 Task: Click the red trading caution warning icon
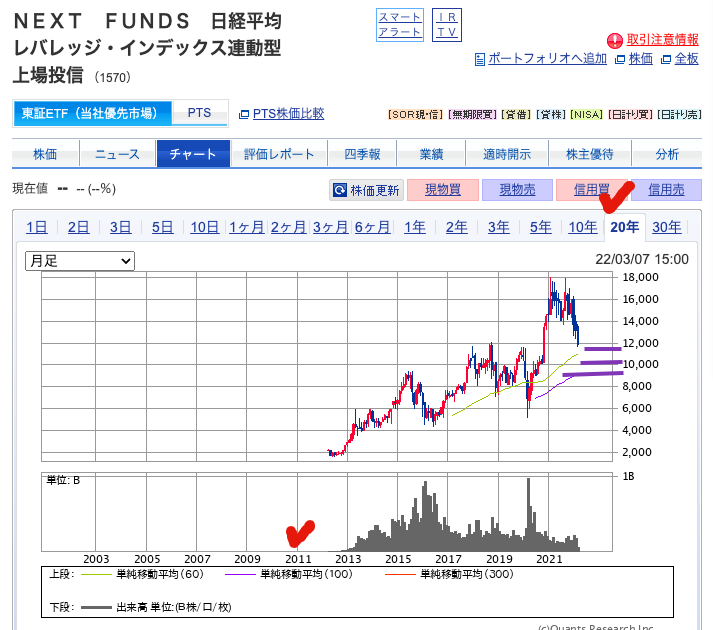pos(615,40)
